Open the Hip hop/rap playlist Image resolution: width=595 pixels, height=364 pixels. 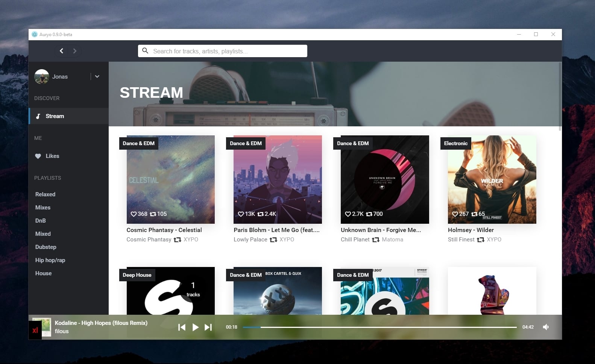tap(50, 260)
